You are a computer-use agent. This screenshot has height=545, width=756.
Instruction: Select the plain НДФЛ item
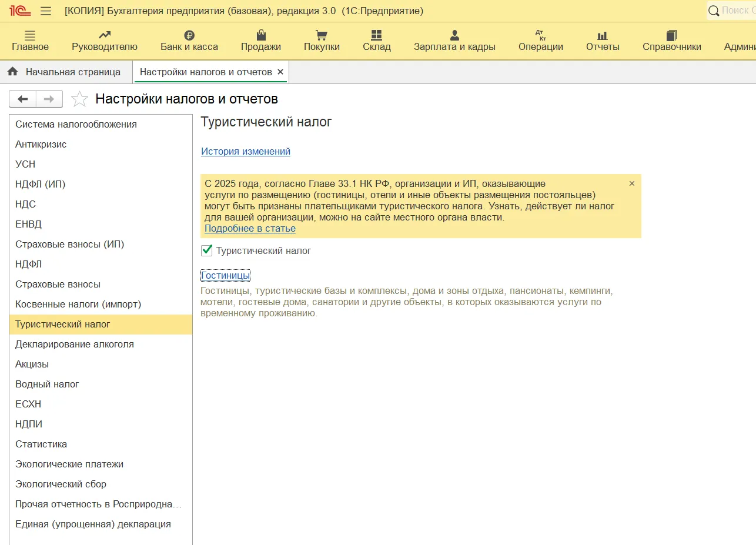pyautogui.click(x=101, y=264)
